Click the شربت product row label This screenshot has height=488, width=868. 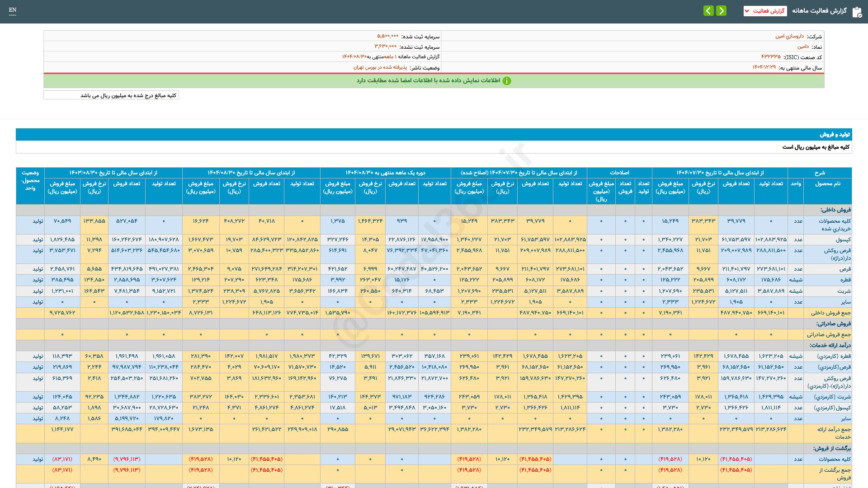coord(844,291)
